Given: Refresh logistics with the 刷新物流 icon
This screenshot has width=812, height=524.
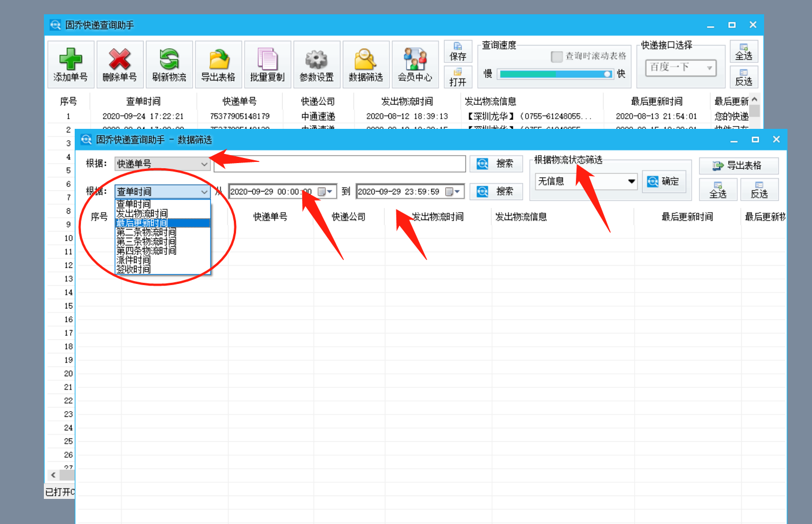Looking at the screenshot, I should tap(169, 64).
